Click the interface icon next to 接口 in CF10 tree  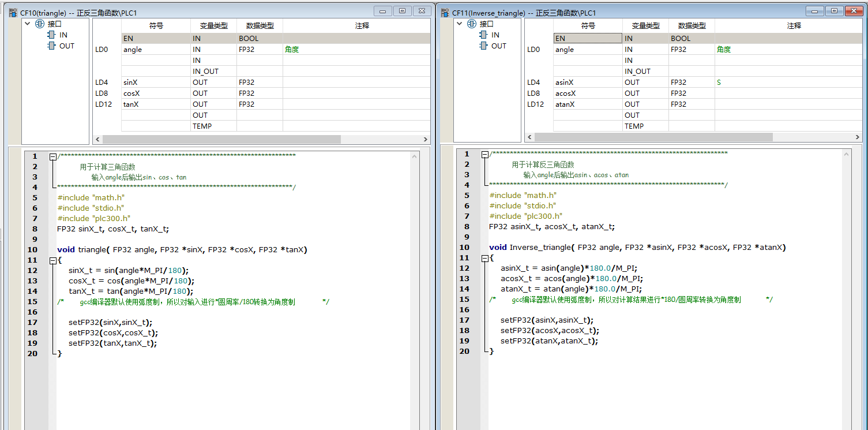click(40, 24)
